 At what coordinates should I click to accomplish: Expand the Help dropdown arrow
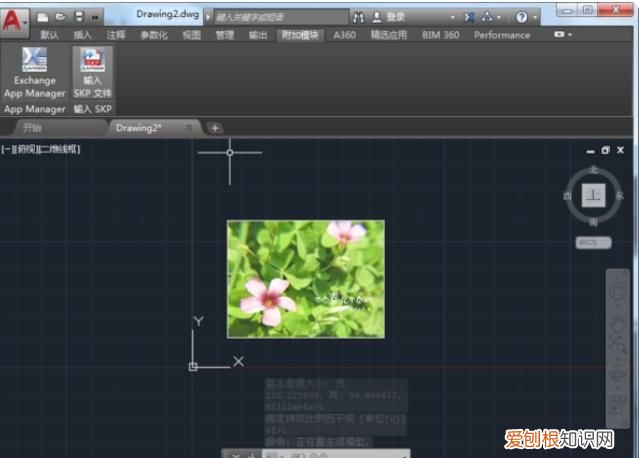[x=534, y=18]
